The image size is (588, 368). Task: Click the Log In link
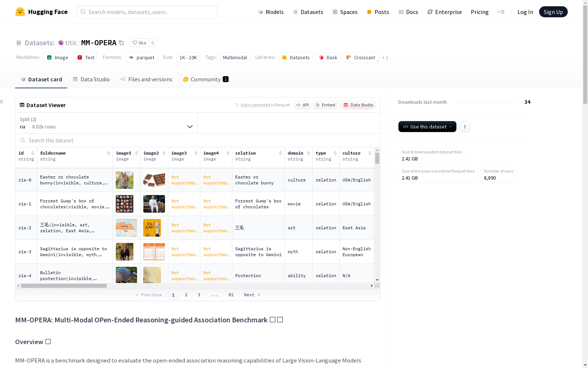click(x=525, y=12)
